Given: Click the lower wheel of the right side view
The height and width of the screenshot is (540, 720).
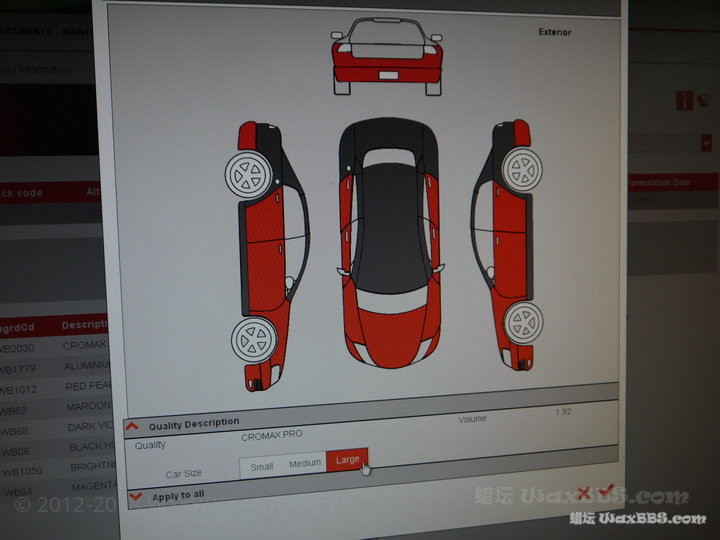Looking at the screenshot, I should (x=522, y=323).
